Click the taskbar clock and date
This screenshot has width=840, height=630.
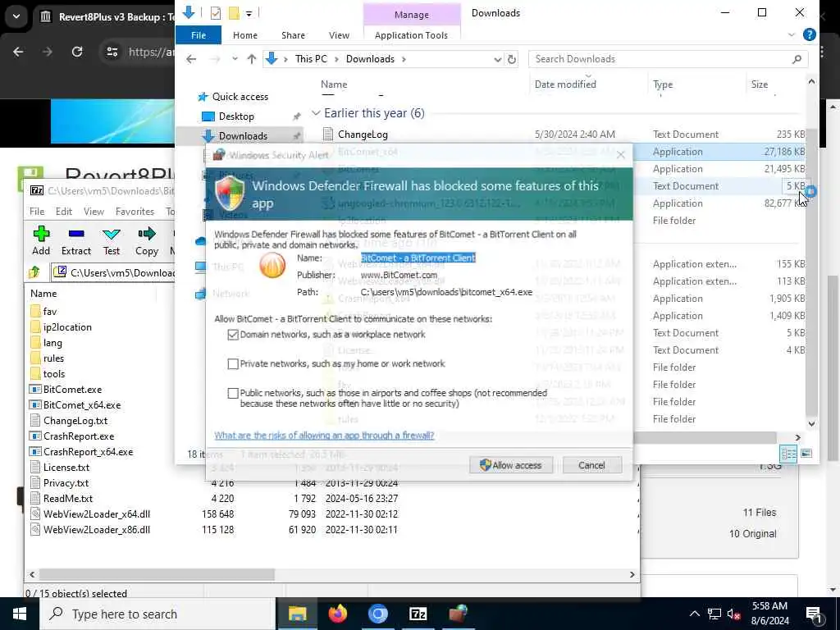[769, 614]
